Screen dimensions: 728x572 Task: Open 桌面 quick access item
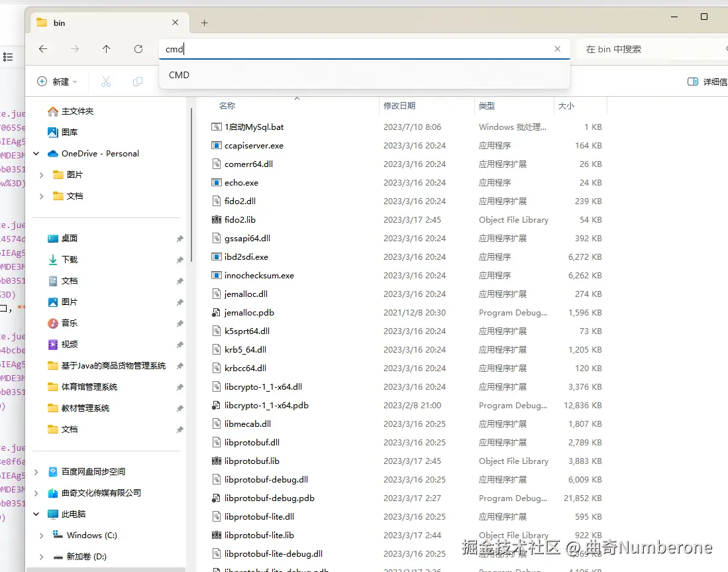(x=63, y=239)
